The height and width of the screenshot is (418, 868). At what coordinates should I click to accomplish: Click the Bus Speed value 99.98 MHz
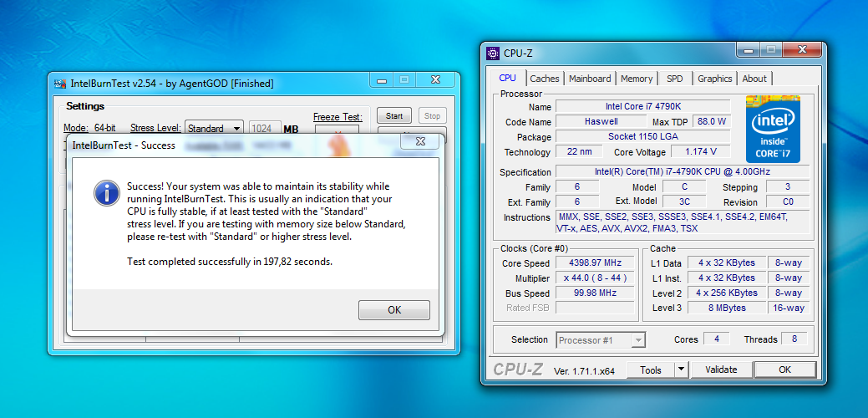[x=595, y=293]
